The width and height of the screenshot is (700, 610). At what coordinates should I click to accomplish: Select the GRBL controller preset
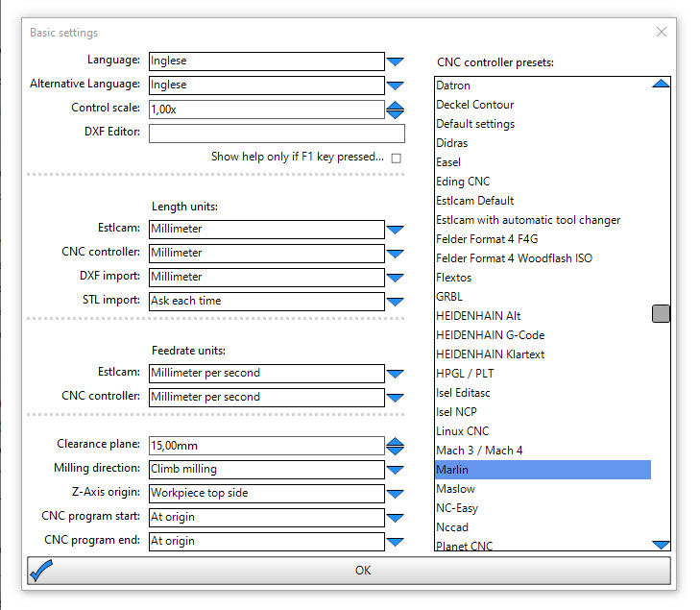coord(449,297)
